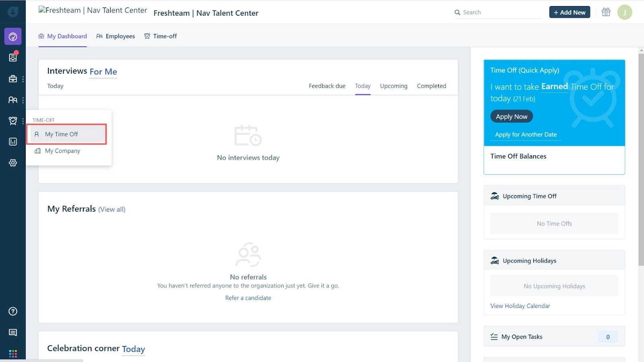Click Refer a candidate link
The image size is (644, 362).
(248, 298)
